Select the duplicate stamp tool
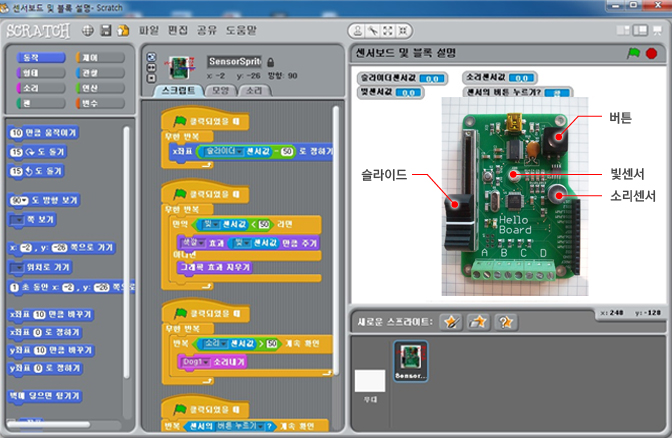The width and height of the screenshot is (672, 438). (x=357, y=31)
